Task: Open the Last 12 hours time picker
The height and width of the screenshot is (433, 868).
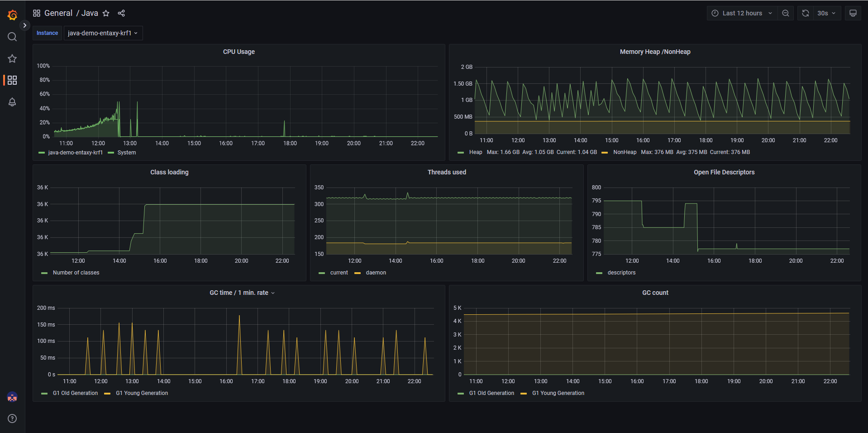Action: click(x=742, y=13)
